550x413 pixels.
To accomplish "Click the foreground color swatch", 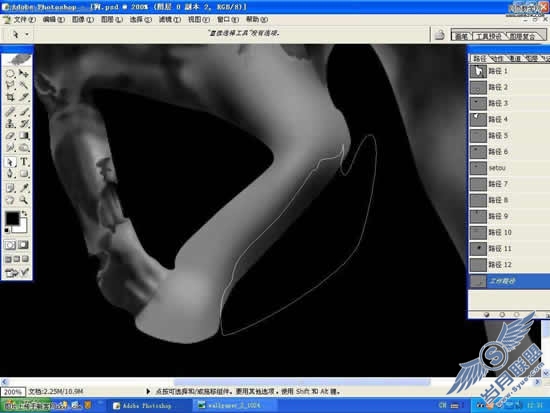I will pyautogui.click(x=12, y=219).
